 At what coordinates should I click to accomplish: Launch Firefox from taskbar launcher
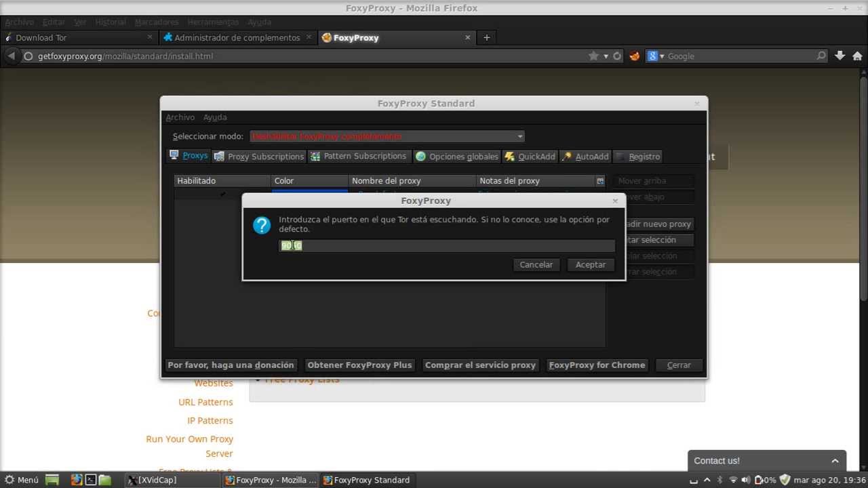(76, 480)
